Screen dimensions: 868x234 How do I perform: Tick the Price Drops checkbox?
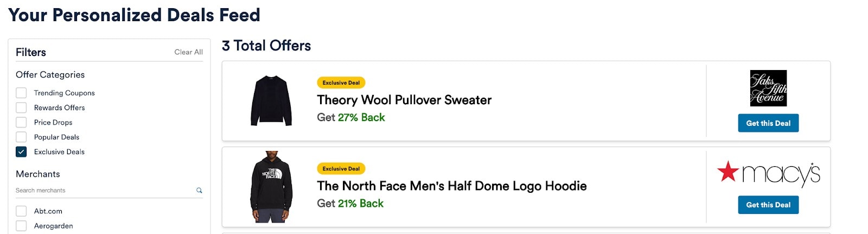21,122
